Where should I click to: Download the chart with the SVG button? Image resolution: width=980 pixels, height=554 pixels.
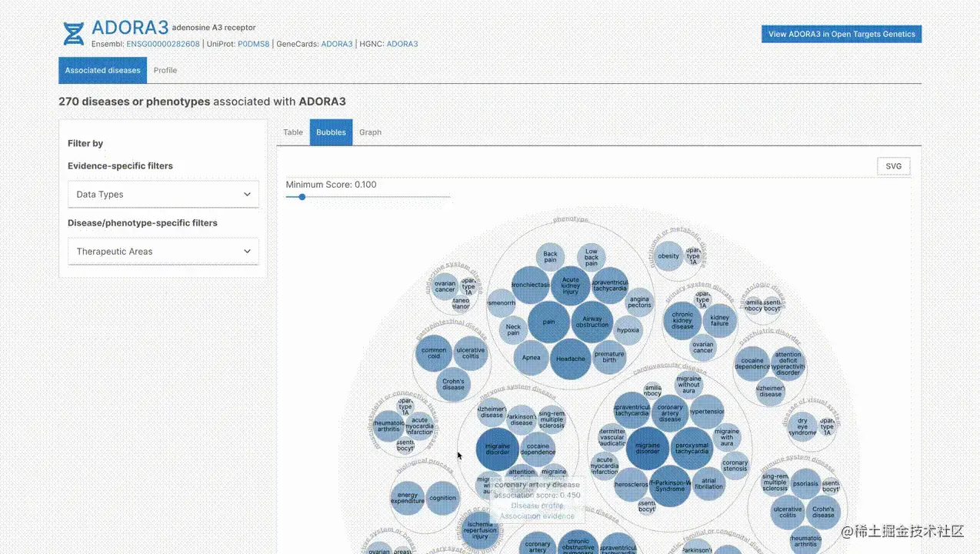coord(894,166)
